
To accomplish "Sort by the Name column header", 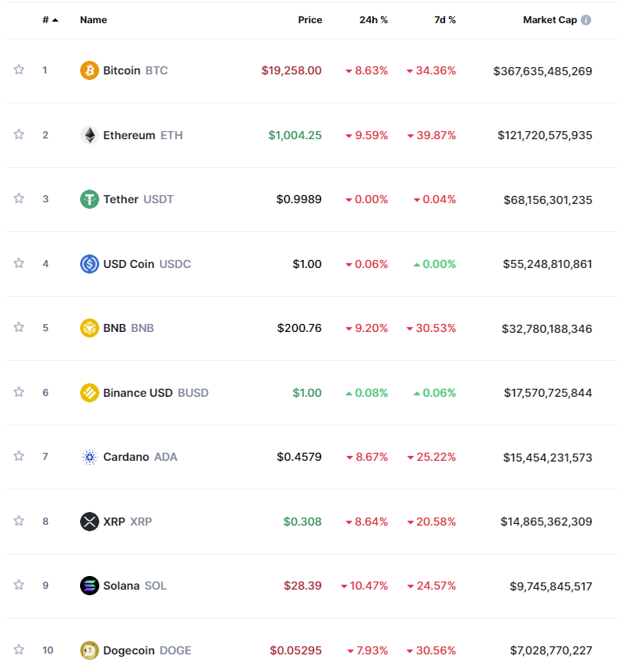I will [94, 20].
